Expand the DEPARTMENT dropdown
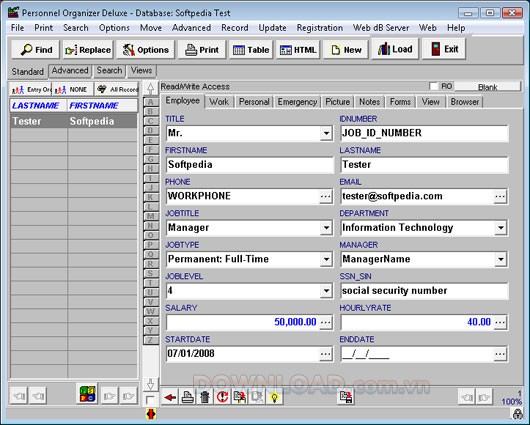This screenshot has width=530, height=425. click(501, 228)
